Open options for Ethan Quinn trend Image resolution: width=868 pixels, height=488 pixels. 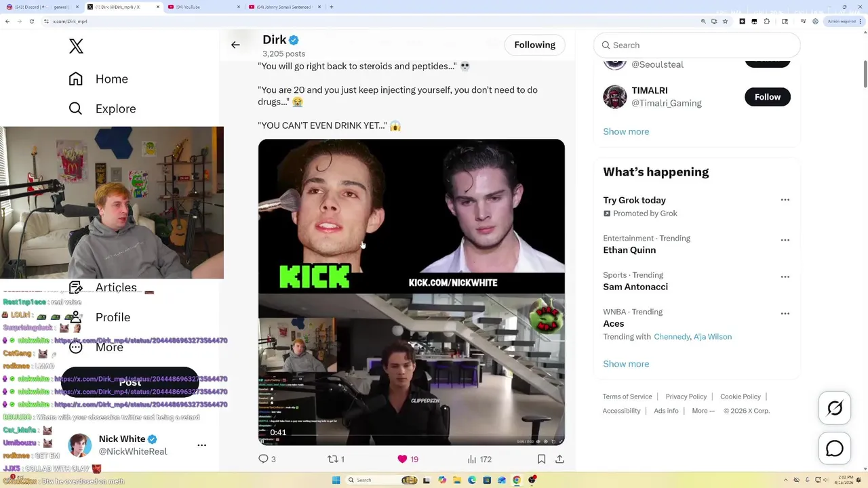[785, 240]
